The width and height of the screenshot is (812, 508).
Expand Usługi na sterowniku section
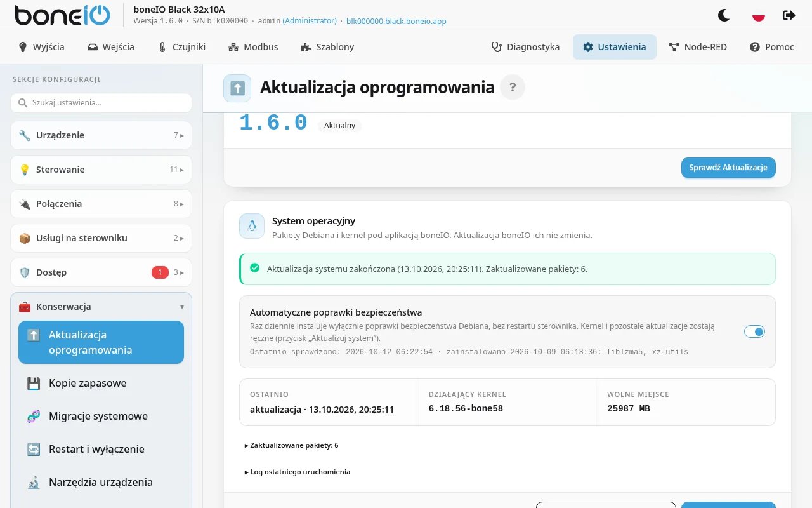(101, 238)
